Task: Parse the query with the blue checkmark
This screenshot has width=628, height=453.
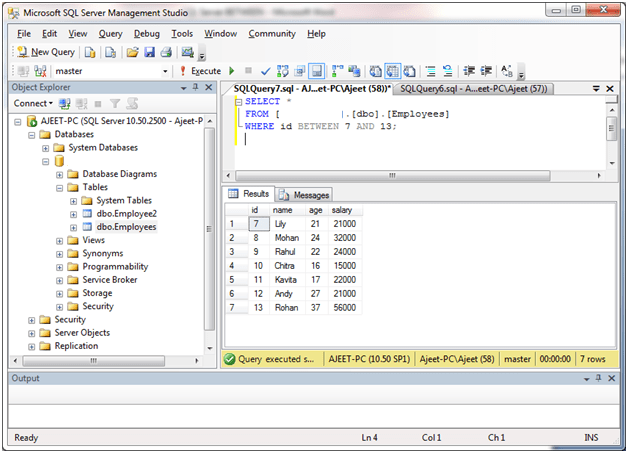Action: 265,71
